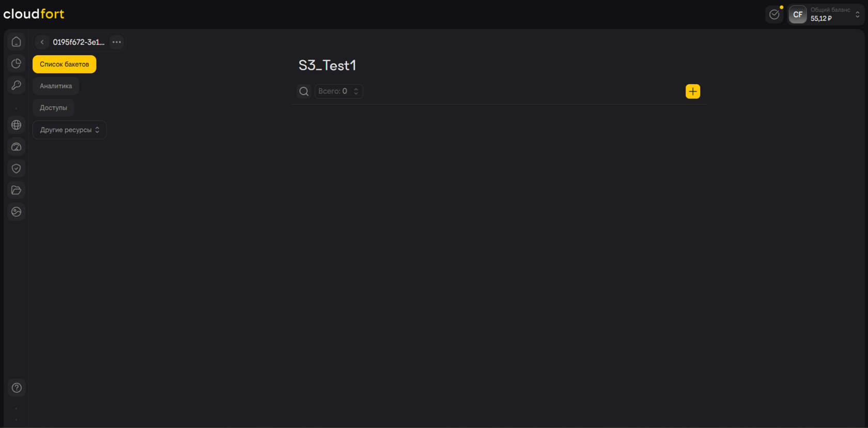Click the search magnifier icon
Image resolution: width=868 pixels, height=428 pixels.
pos(304,91)
